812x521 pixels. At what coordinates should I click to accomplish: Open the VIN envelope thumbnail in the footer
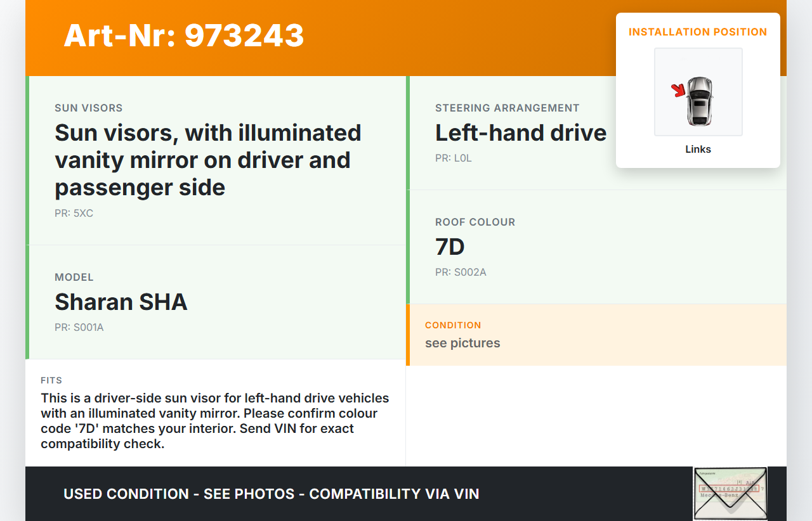click(730, 494)
